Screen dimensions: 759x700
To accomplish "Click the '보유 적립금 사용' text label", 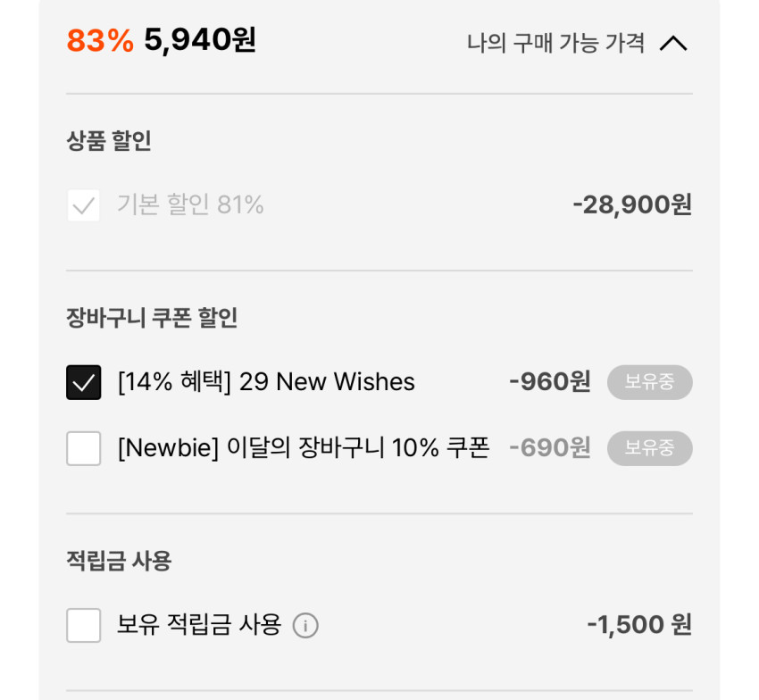I will tap(199, 625).
